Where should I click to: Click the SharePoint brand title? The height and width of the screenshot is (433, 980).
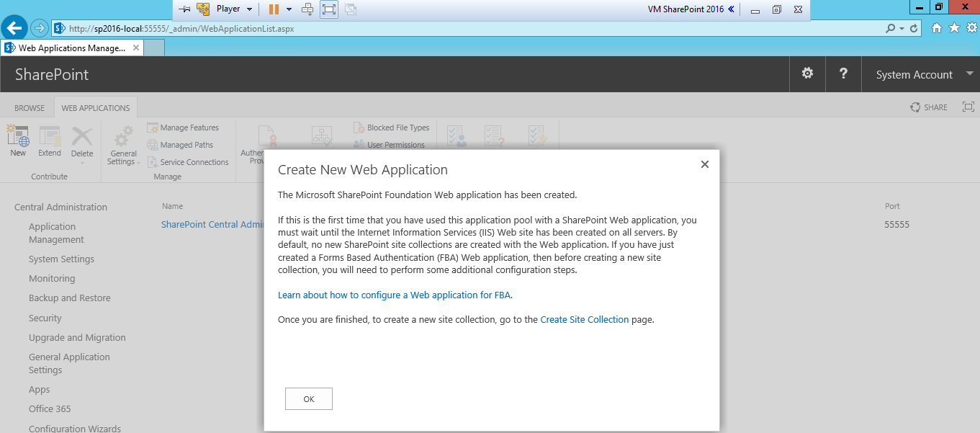click(x=52, y=74)
